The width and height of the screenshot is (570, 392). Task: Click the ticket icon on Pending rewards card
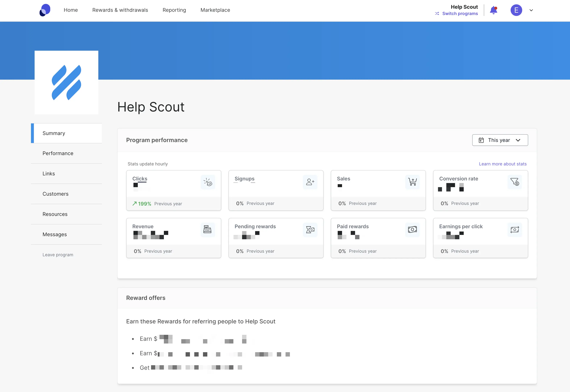pyautogui.click(x=310, y=230)
